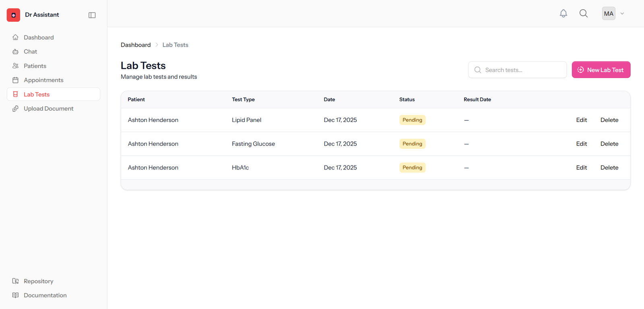The height and width of the screenshot is (309, 644).
Task: Click the MA avatar
Action: pos(609,13)
